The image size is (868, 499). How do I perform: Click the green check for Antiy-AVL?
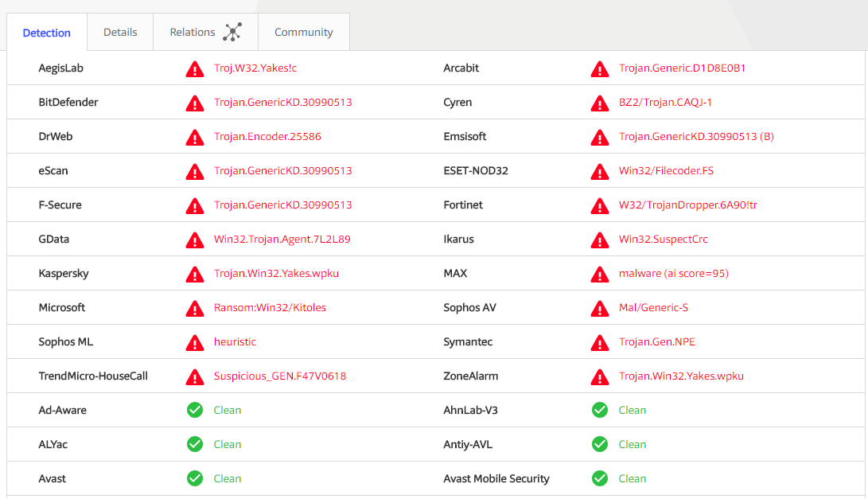[600, 445]
